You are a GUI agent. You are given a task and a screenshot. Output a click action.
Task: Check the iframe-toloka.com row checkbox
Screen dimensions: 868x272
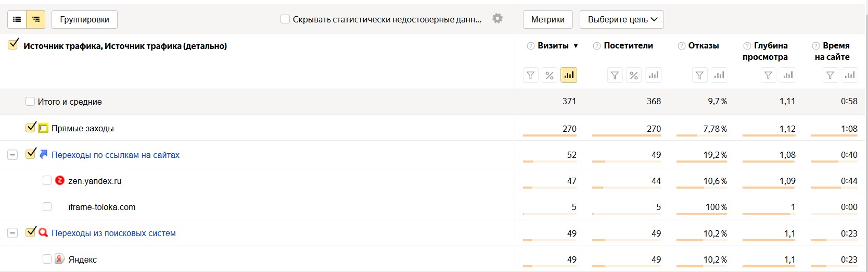[47, 207]
